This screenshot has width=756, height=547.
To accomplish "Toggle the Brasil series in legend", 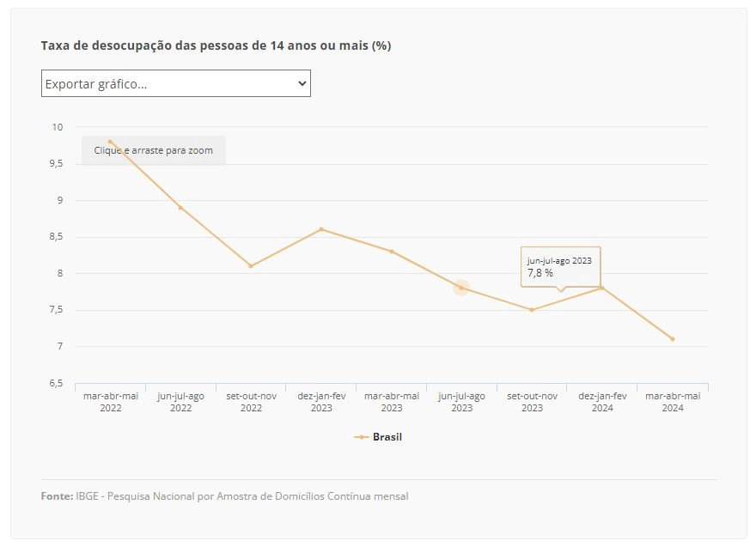I will coord(378,437).
